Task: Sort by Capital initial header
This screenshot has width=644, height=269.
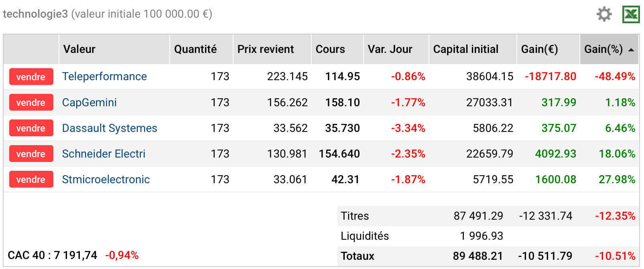Action: coord(466,49)
